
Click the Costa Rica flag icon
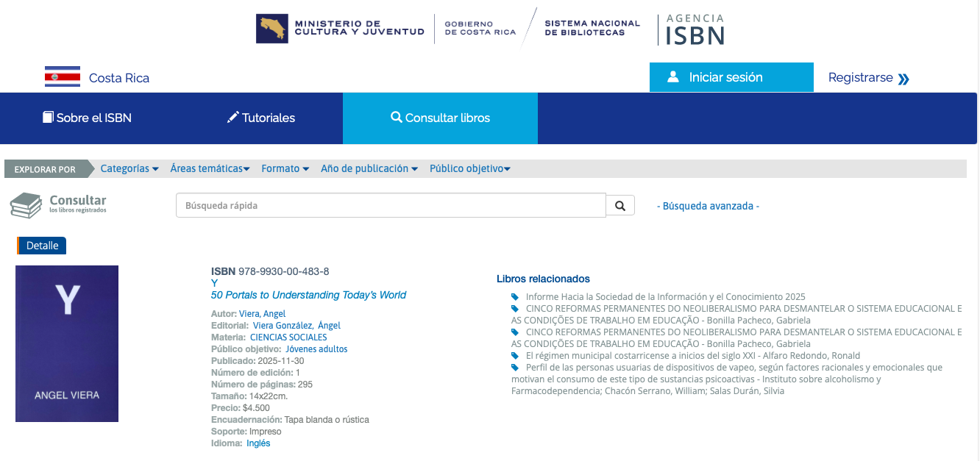tap(63, 77)
